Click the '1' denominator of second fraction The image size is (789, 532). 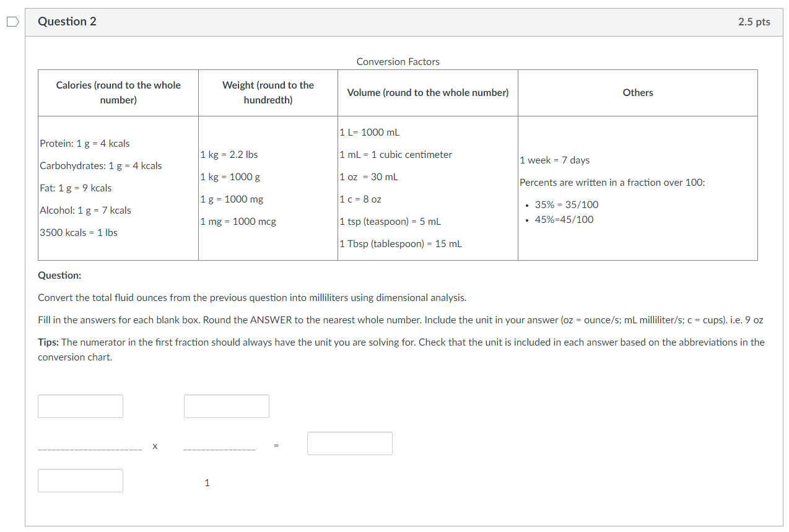point(207,483)
